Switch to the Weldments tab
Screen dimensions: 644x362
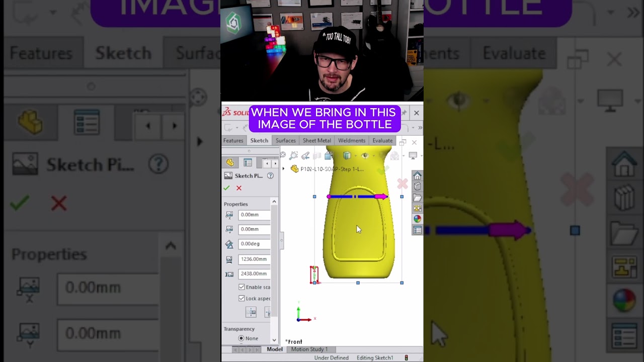click(x=352, y=140)
